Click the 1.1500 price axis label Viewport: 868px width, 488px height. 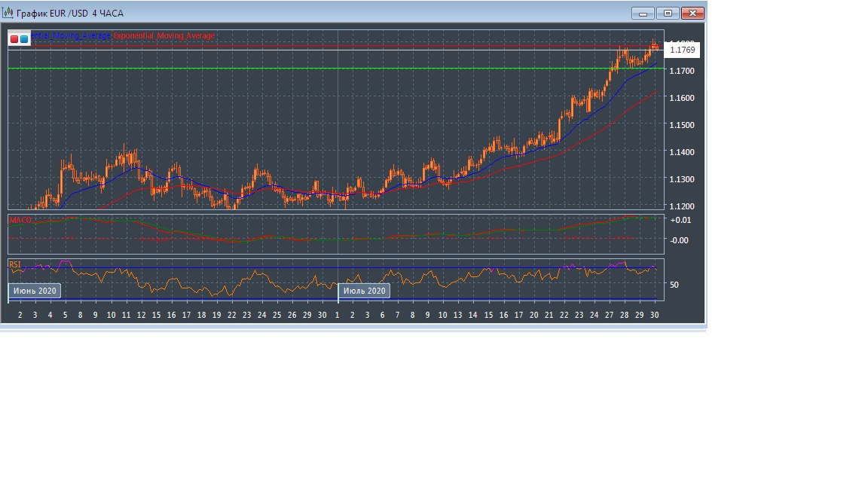click(x=682, y=125)
